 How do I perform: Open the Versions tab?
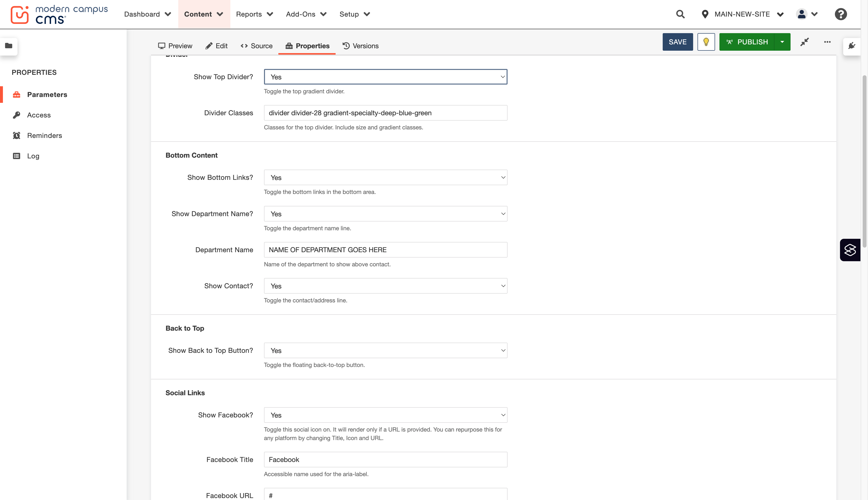click(x=360, y=46)
